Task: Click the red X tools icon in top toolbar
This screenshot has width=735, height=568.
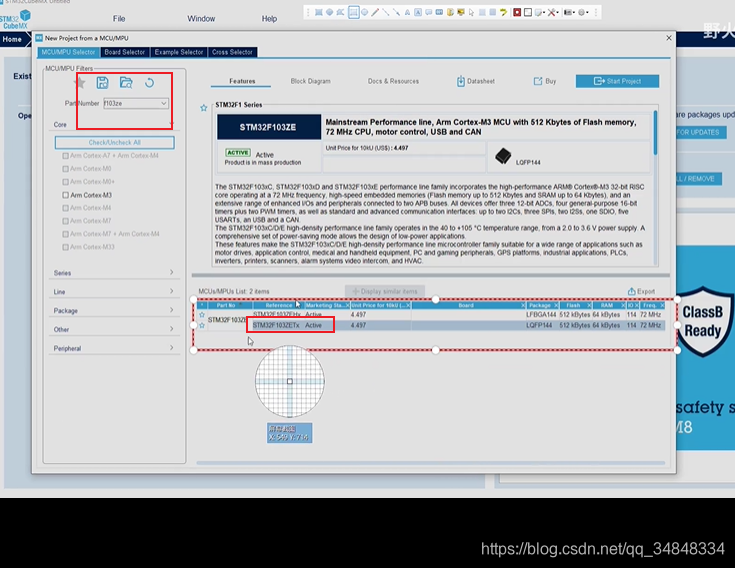Action: tap(552, 12)
